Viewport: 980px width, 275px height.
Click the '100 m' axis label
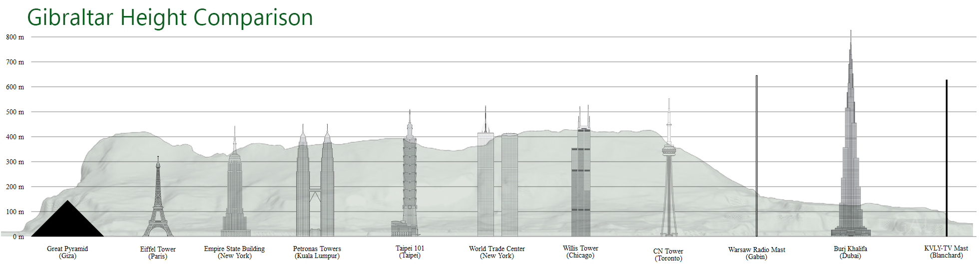pos(15,212)
